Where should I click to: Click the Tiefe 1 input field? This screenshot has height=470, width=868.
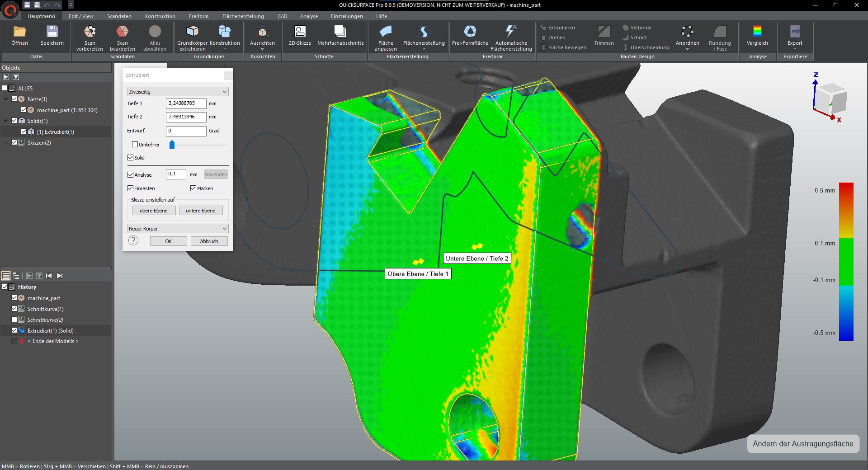pyautogui.click(x=186, y=103)
